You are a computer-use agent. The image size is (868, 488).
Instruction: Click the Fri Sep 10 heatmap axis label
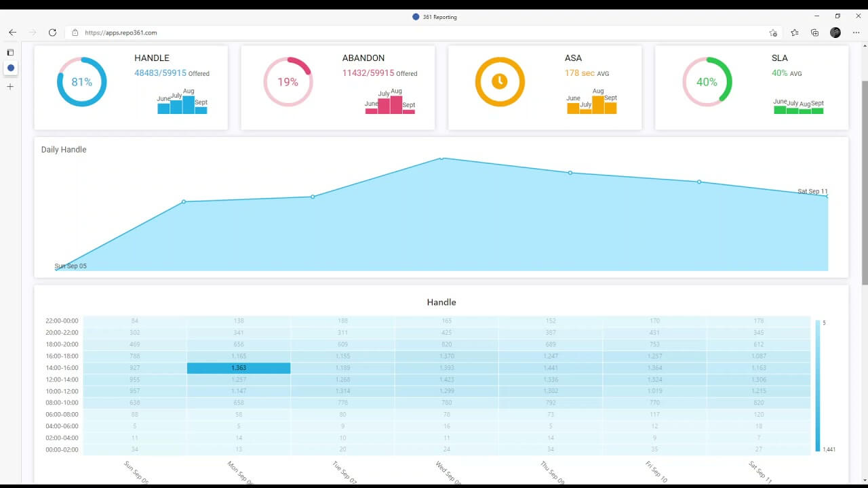[x=656, y=470]
